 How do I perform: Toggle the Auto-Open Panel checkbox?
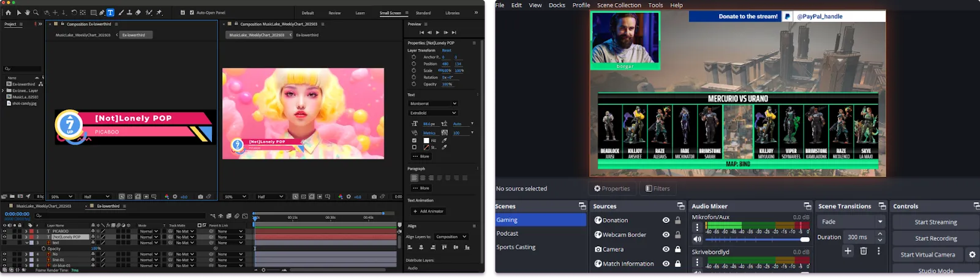click(x=192, y=12)
